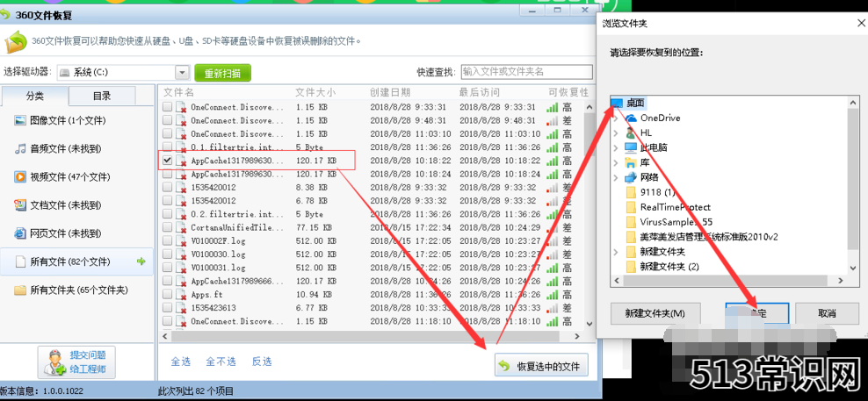
Task: Sort by 创建日期 column header
Action: click(390, 92)
